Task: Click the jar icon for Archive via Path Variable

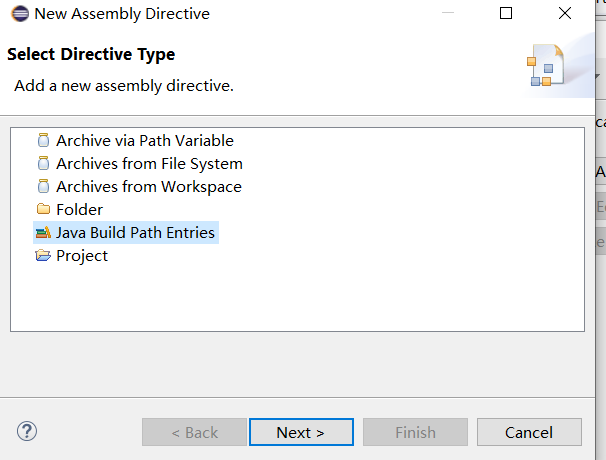Action: click(x=43, y=141)
